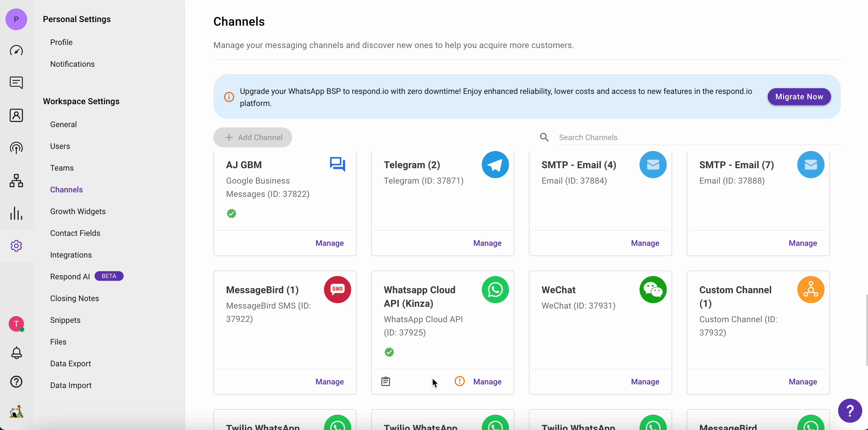Open Contact Fields settings

coord(75,233)
